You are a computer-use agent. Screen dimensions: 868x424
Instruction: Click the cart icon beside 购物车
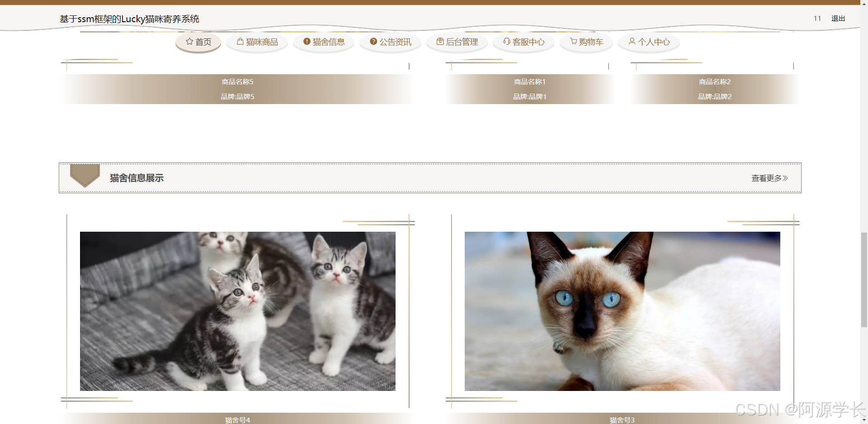pos(573,41)
